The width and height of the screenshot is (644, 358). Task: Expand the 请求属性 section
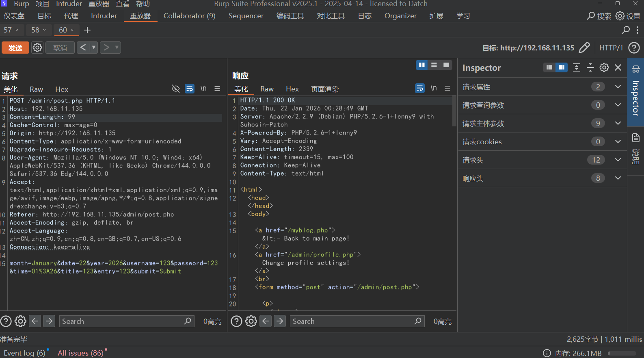point(542,87)
